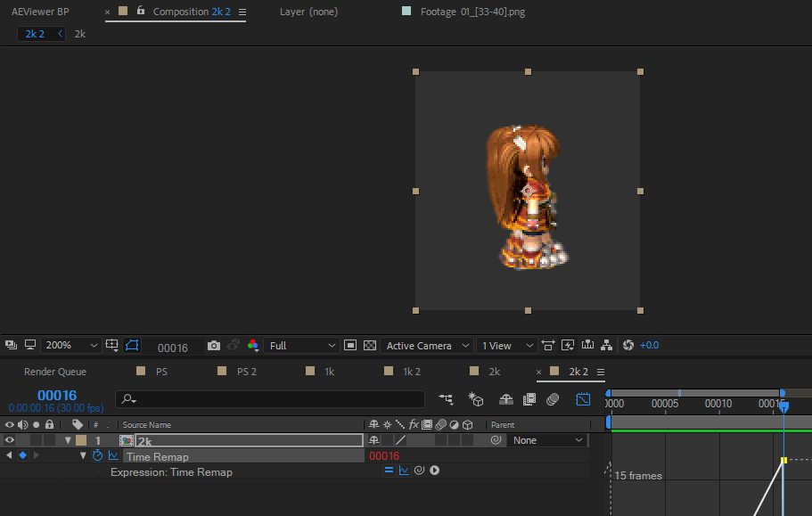Click the Motion Blur enable icon
The width and height of the screenshot is (812, 516).
[x=554, y=399]
